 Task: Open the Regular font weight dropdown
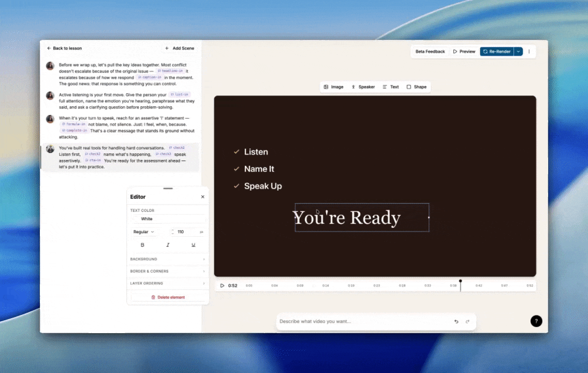click(144, 232)
